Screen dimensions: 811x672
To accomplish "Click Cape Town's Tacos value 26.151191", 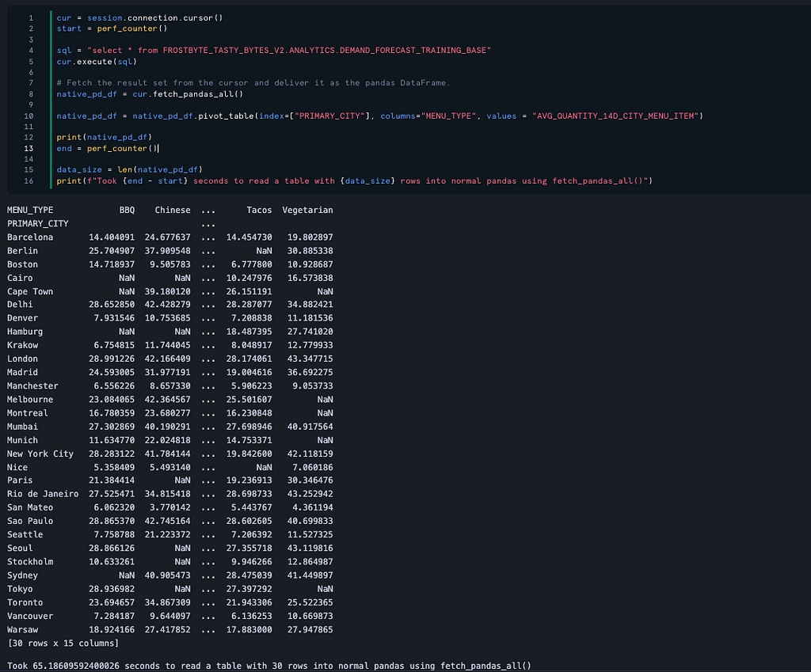I will click(249, 291).
